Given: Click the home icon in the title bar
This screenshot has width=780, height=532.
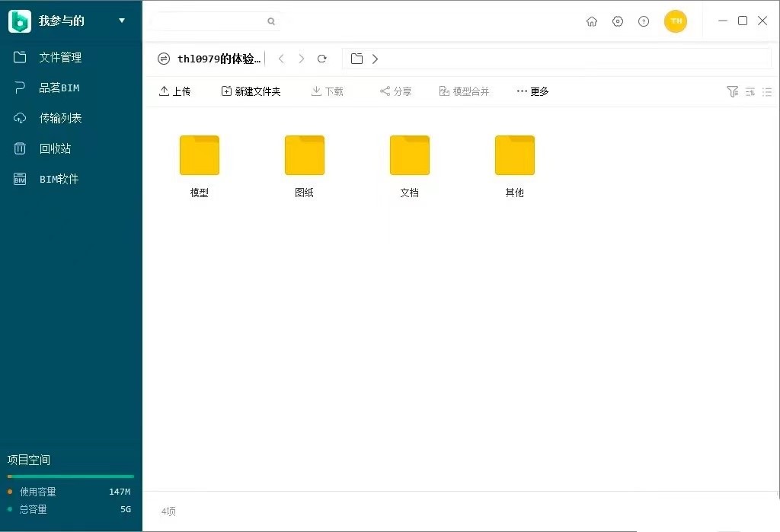Looking at the screenshot, I should click(x=592, y=21).
